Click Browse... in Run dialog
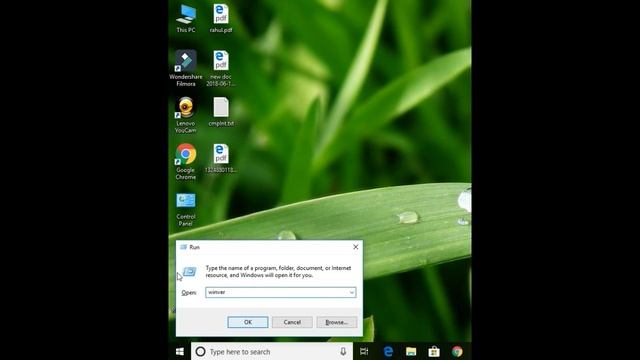This screenshot has height=360, width=640. click(x=337, y=322)
